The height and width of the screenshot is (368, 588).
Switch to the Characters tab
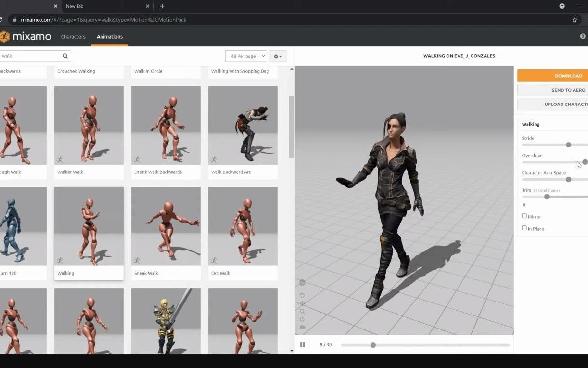click(73, 36)
